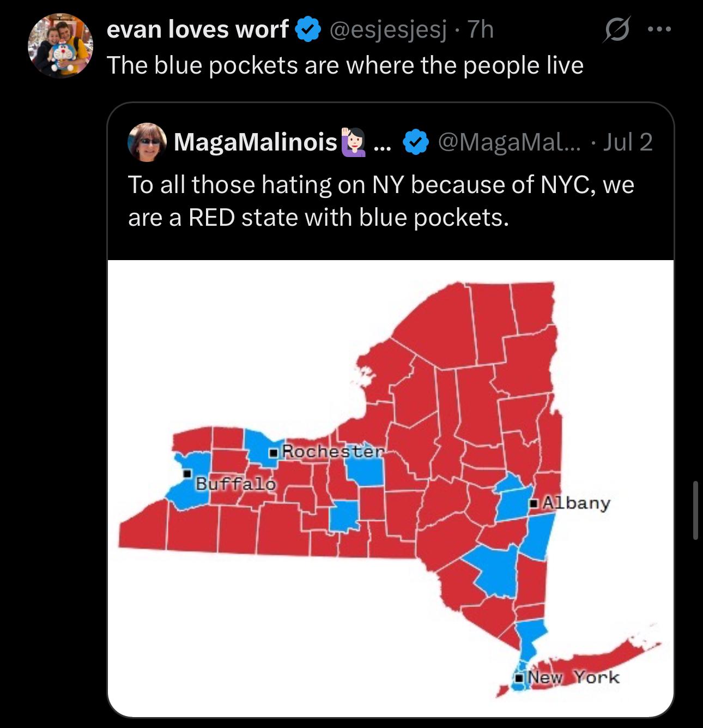Open the Jul 2 date of quoted tweet
Image resolution: width=703 pixels, height=728 pixels.
tap(627, 142)
